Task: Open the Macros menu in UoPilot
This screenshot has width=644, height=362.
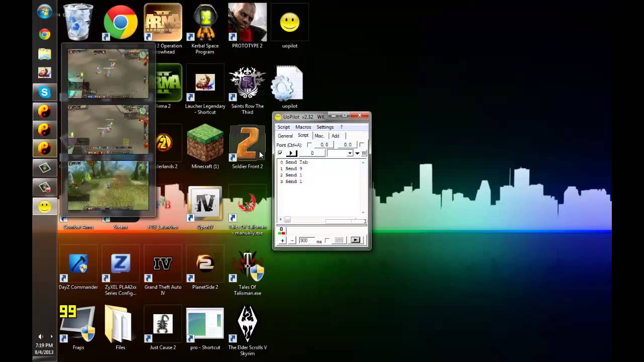Action: coord(303,127)
